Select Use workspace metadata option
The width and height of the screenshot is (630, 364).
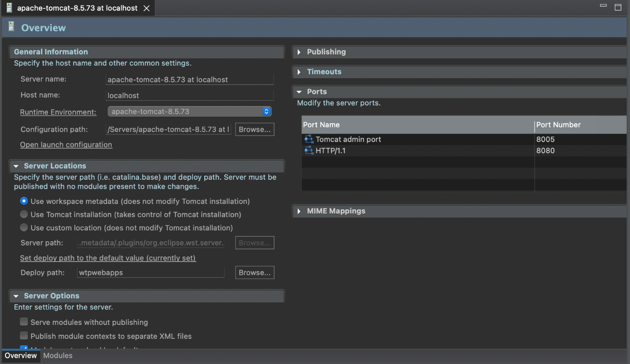24,201
